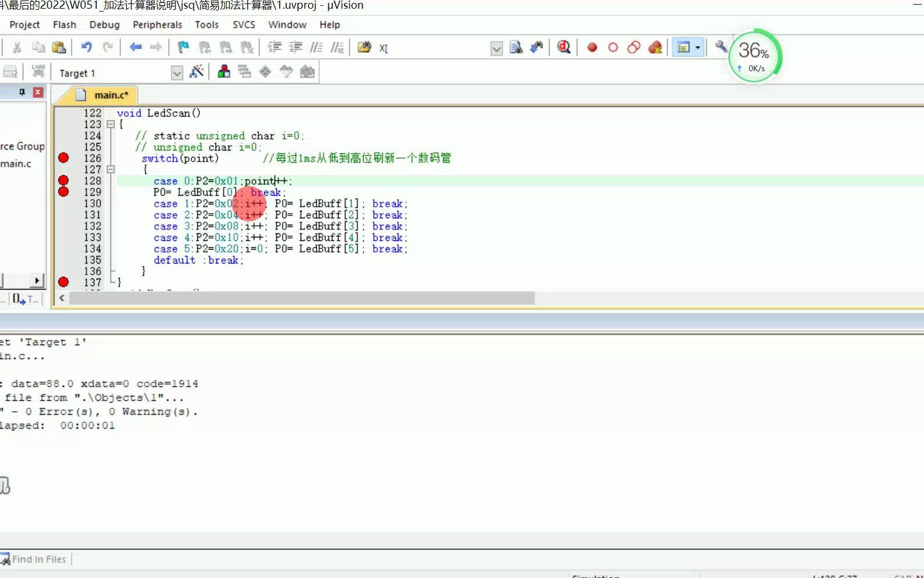Navigate backwards with blue left arrow
This screenshot has width=924, height=578.
(135, 47)
